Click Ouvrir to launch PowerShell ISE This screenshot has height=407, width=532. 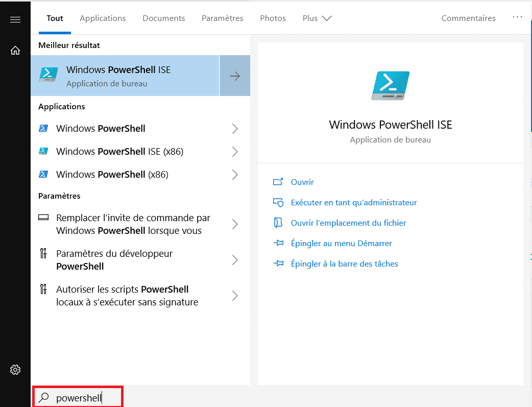click(x=302, y=182)
